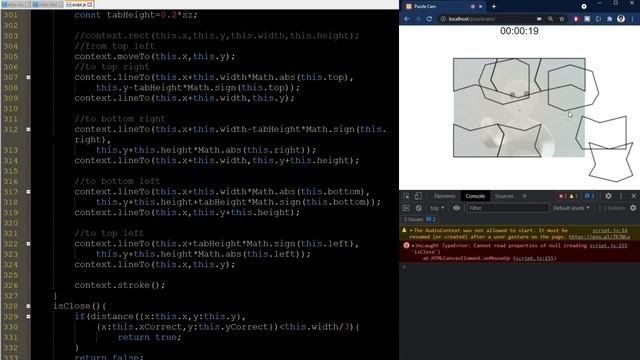This screenshot has width=640, height=360.
Task: Open the script.js:155 link on TypeError's first line
Action: click(x=608, y=246)
